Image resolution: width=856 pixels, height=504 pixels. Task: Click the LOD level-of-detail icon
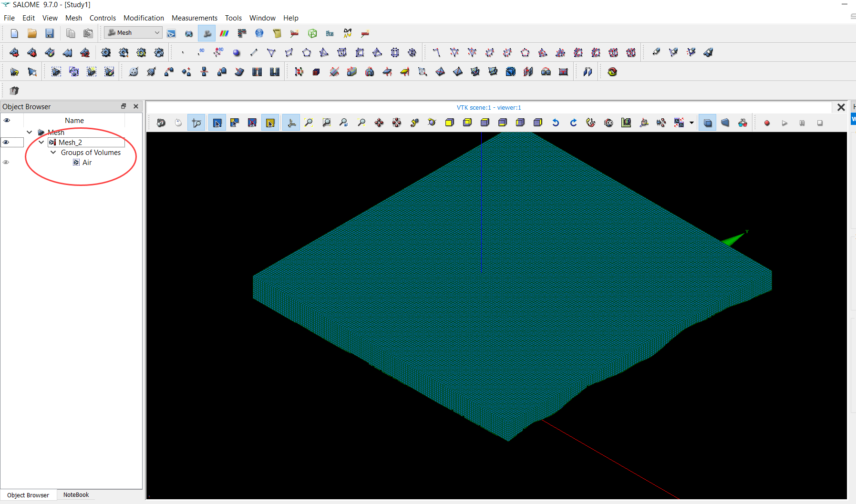click(x=608, y=123)
